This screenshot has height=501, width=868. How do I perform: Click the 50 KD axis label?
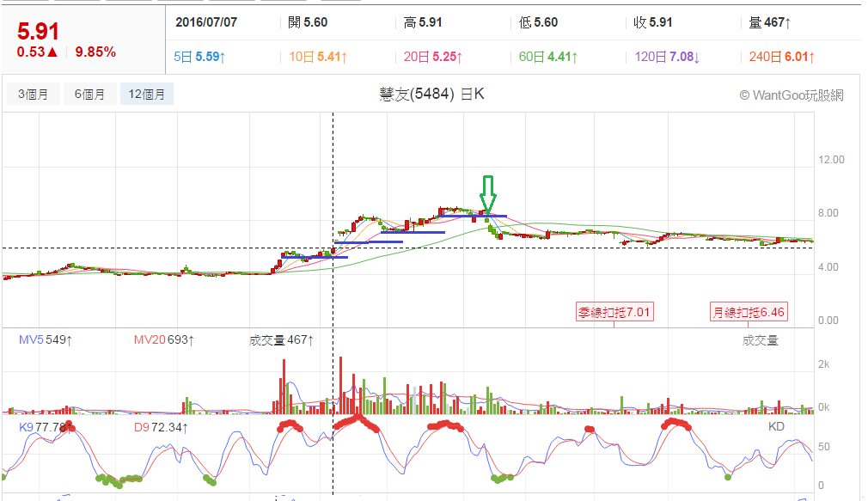coord(823,447)
